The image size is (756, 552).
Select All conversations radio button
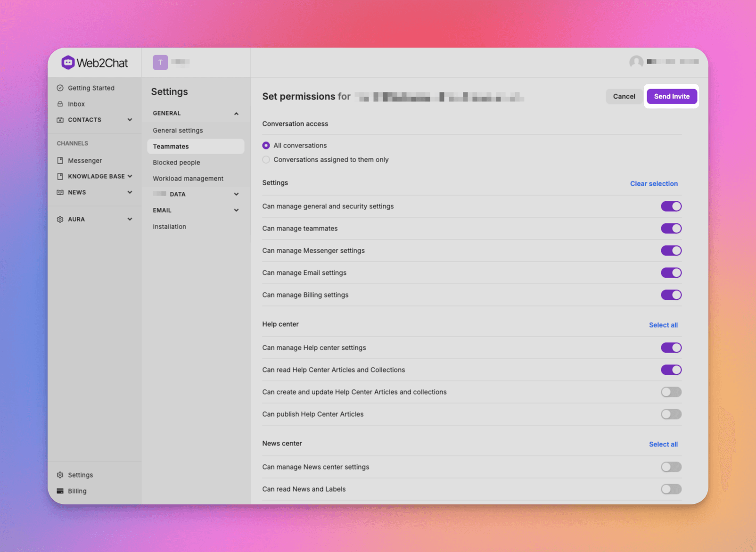click(x=266, y=145)
